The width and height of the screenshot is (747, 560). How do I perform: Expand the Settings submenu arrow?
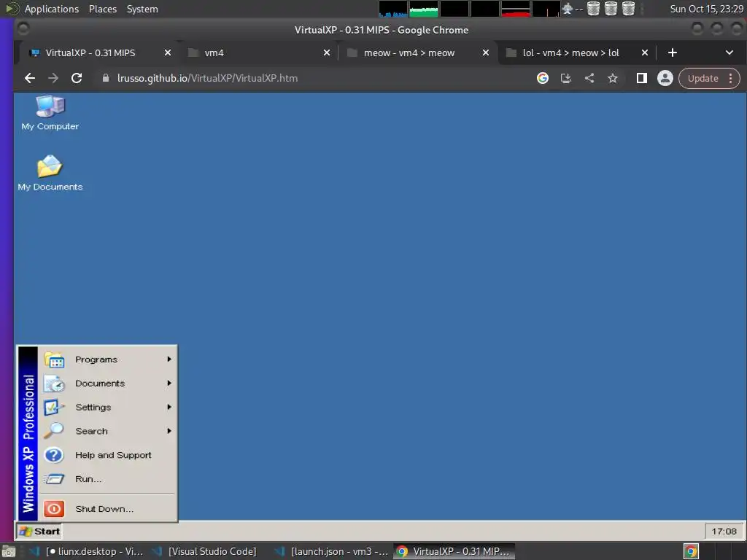pyautogui.click(x=169, y=407)
